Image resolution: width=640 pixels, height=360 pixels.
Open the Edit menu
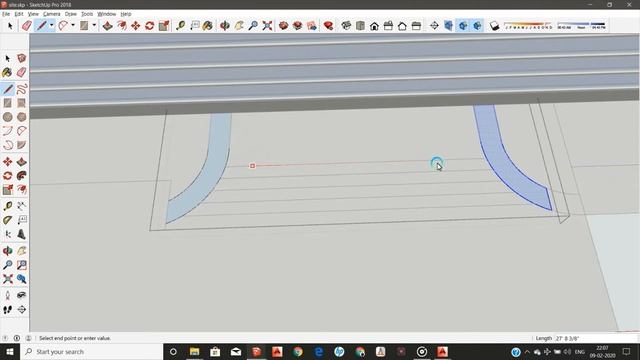point(19,14)
